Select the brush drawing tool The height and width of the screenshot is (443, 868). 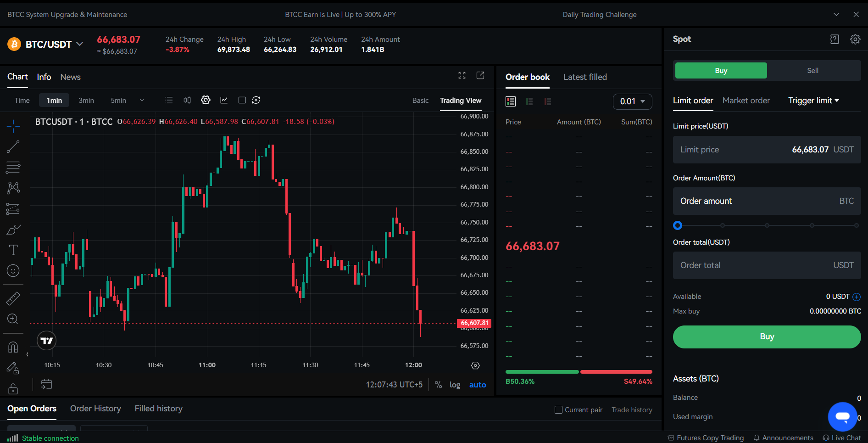(x=13, y=230)
